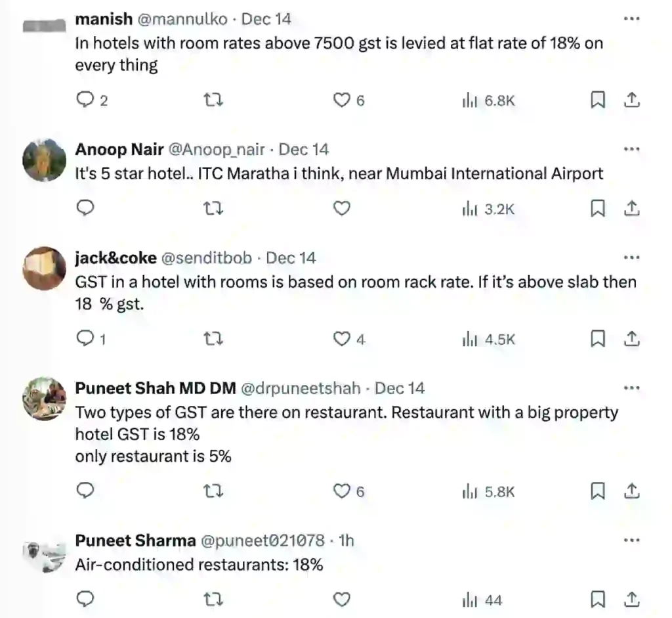Screen dimensions: 672x618
Task: Retweet Anoop Nair's ITC Maratha tweet
Action: pos(214,209)
